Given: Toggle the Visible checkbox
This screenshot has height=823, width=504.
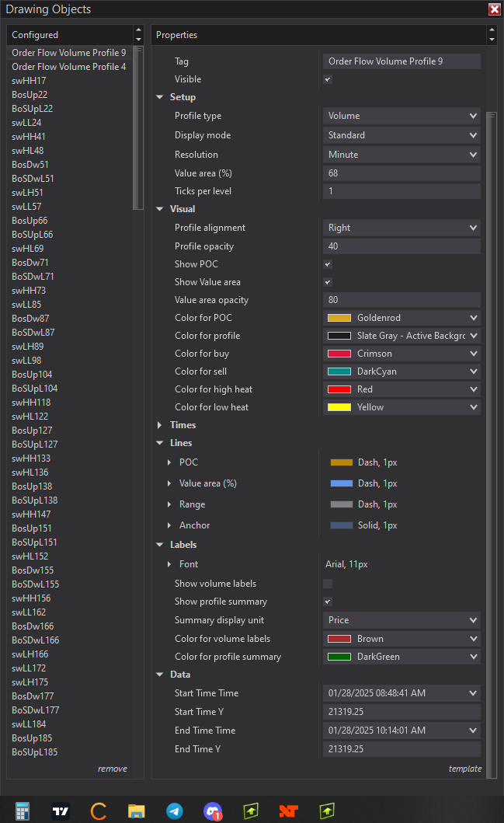Looking at the screenshot, I should pyautogui.click(x=328, y=79).
